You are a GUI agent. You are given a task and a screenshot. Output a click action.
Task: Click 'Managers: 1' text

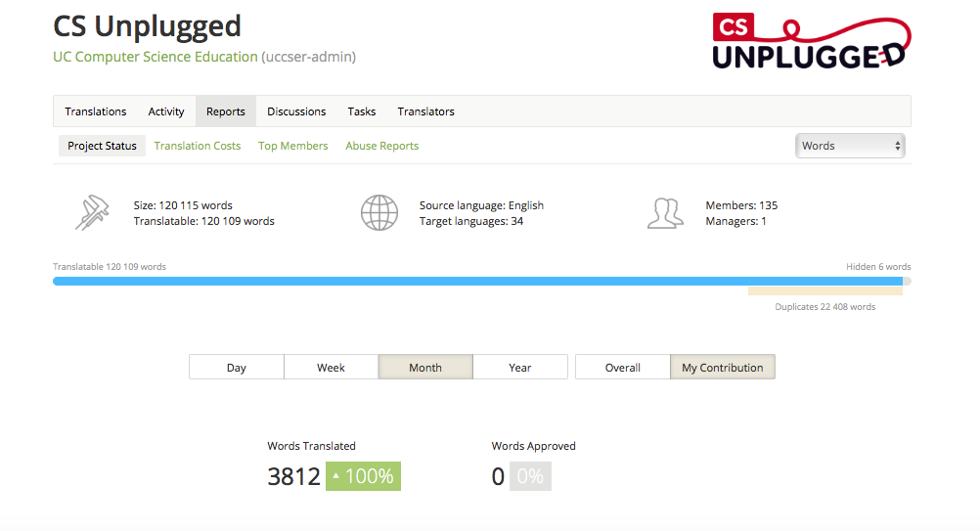pyautogui.click(x=735, y=221)
